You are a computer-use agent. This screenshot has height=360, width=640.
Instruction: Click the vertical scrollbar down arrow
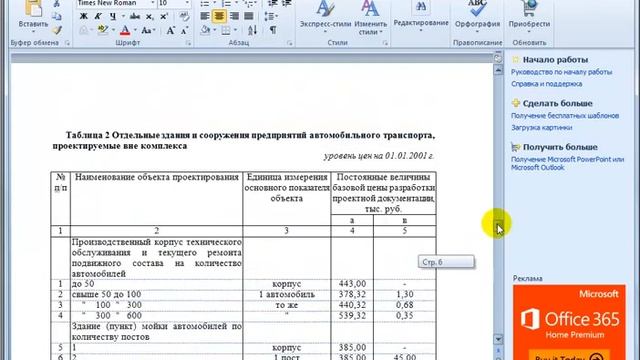click(498, 339)
